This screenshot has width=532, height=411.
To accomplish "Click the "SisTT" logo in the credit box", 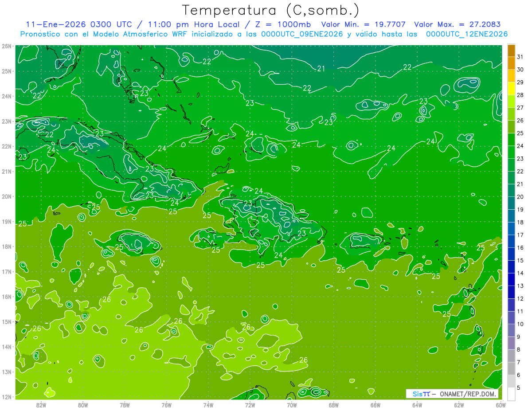I will pos(421,394).
